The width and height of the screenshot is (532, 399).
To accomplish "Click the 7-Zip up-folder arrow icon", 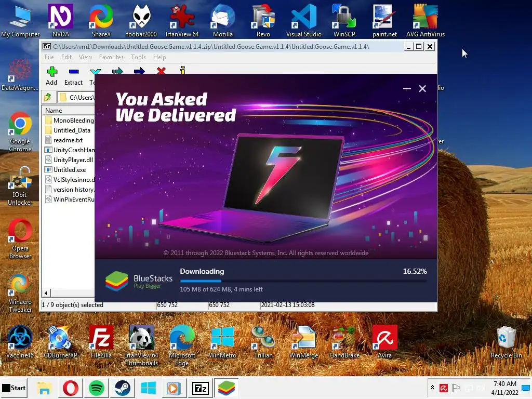I will pos(48,97).
